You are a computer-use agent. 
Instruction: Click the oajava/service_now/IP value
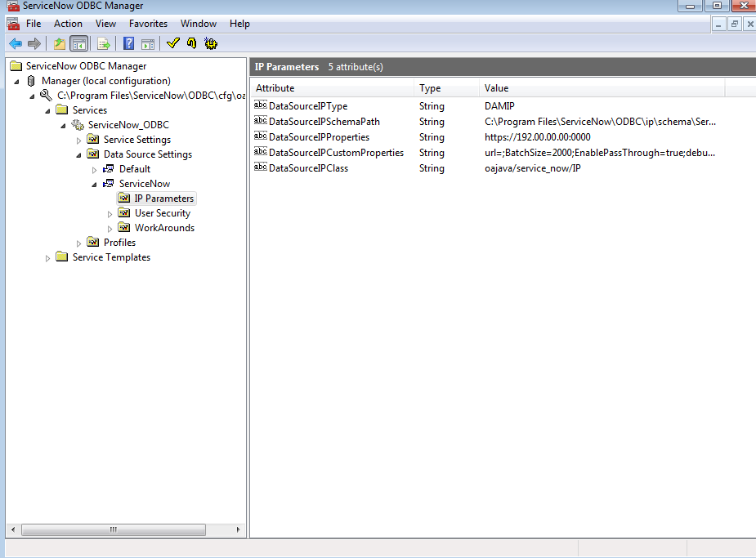coord(533,168)
